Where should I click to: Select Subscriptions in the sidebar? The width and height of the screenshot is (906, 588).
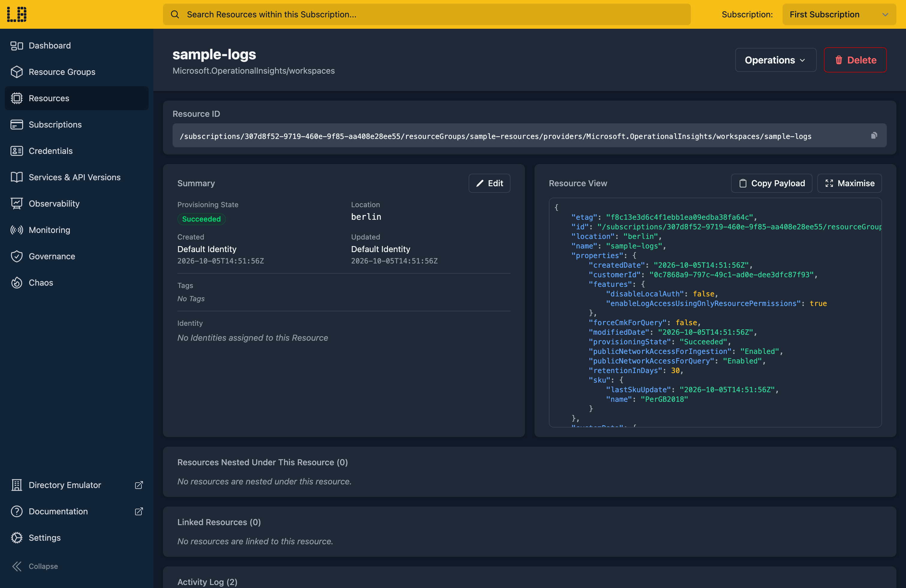[x=76, y=124]
